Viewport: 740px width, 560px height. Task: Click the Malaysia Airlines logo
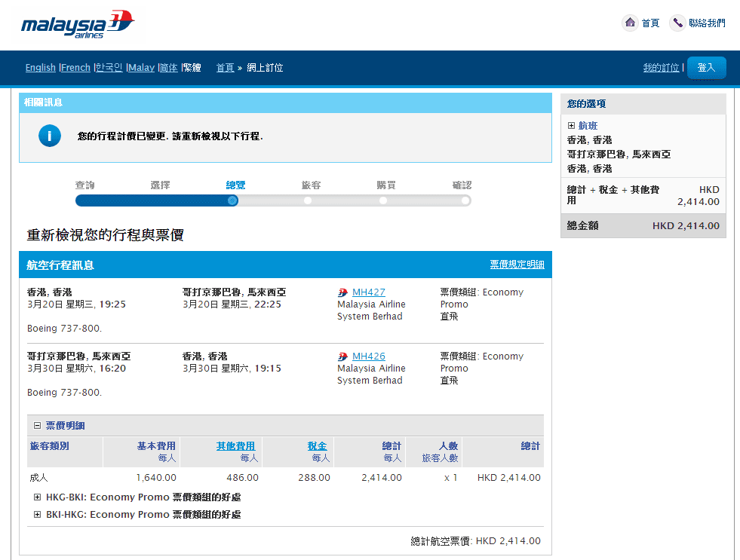[78, 26]
